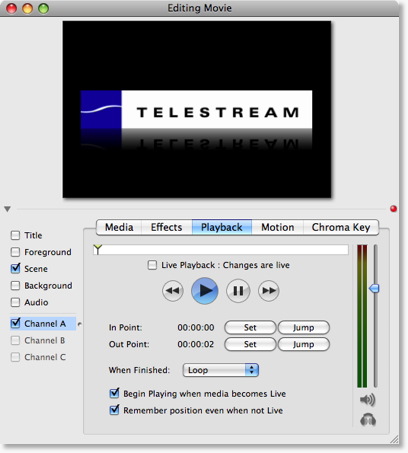Click the green zoom window button
This screenshot has width=408, height=453.
click(x=43, y=8)
